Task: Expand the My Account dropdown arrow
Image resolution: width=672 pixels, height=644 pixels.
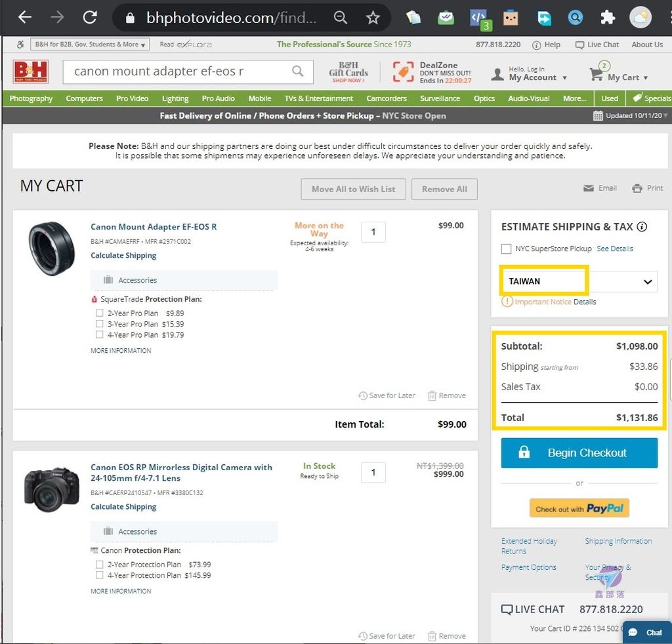Action: (564, 78)
